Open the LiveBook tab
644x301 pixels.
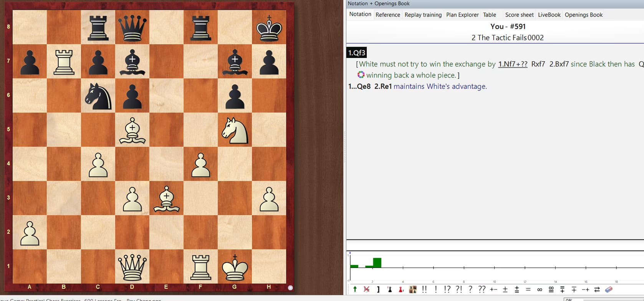coord(549,15)
